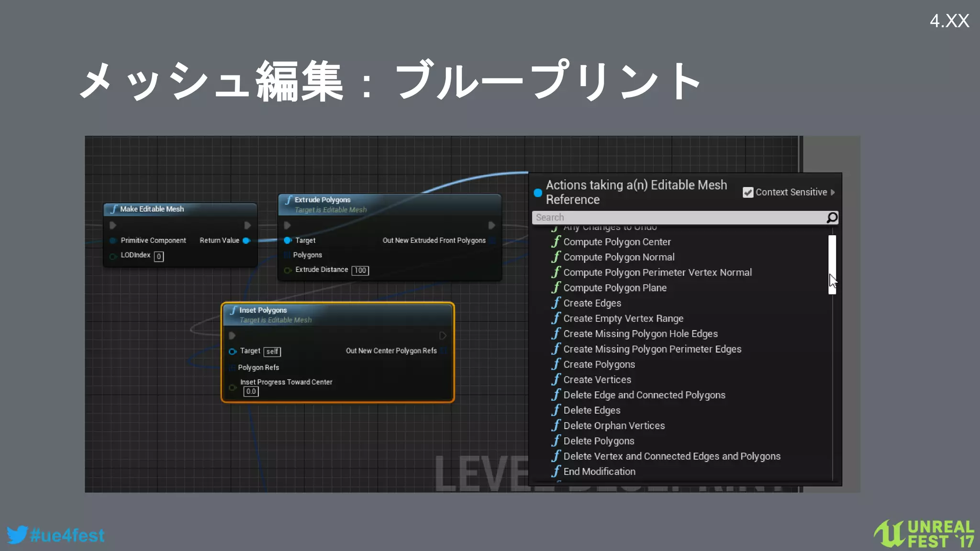Viewport: 980px width, 551px height.
Task: Click Inset Polygons Target pin circle
Action: coord(233,352)
